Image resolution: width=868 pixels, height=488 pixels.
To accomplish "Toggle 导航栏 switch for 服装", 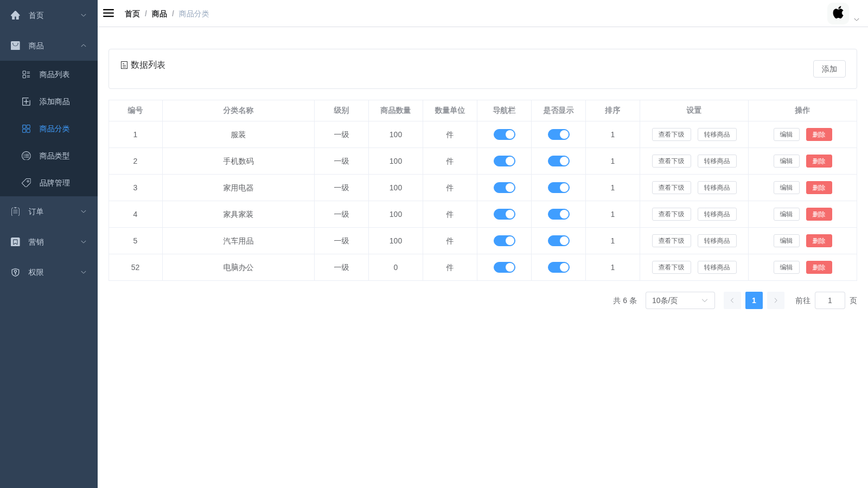I will click(505, 134).
